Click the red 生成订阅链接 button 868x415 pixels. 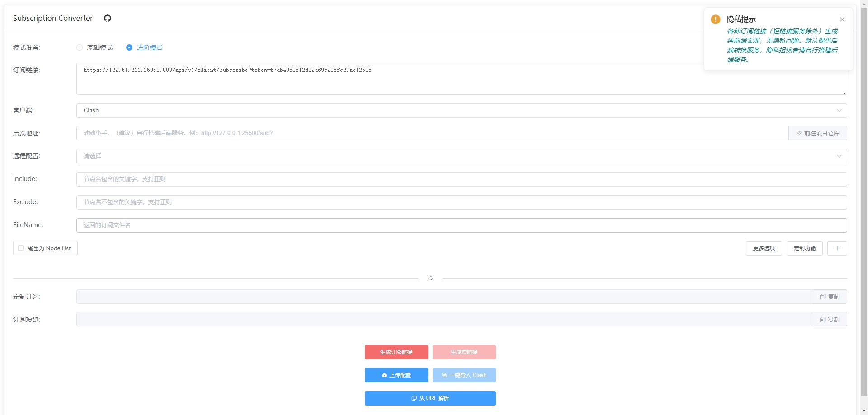[x=396, y=352]
